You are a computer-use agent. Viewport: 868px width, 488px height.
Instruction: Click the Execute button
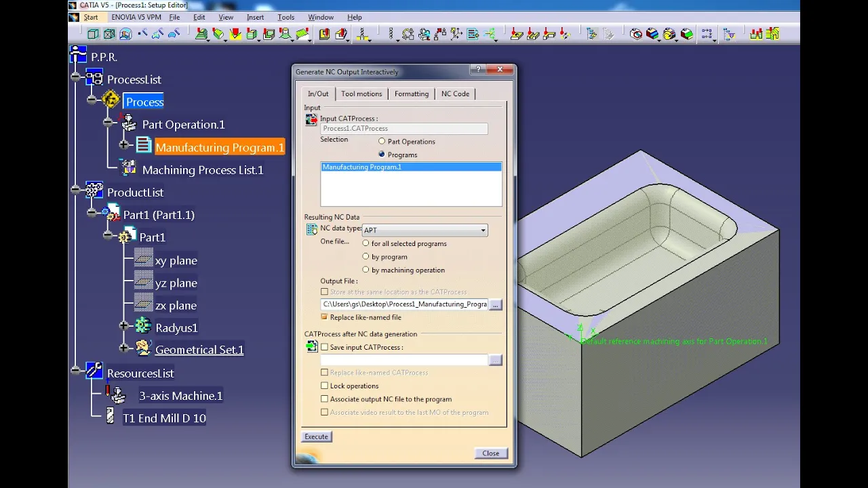316,436
